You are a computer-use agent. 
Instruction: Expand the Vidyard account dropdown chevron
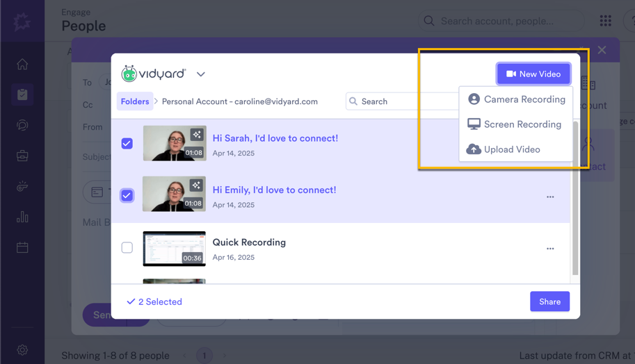pos(201,74)
